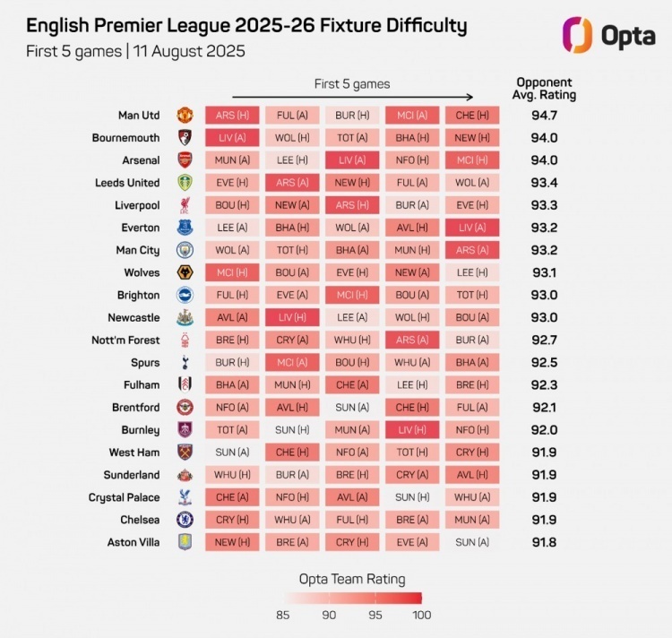Viewport: 672px width, 638px height.
Task: Click the Brighton team name
Action: 138,295
